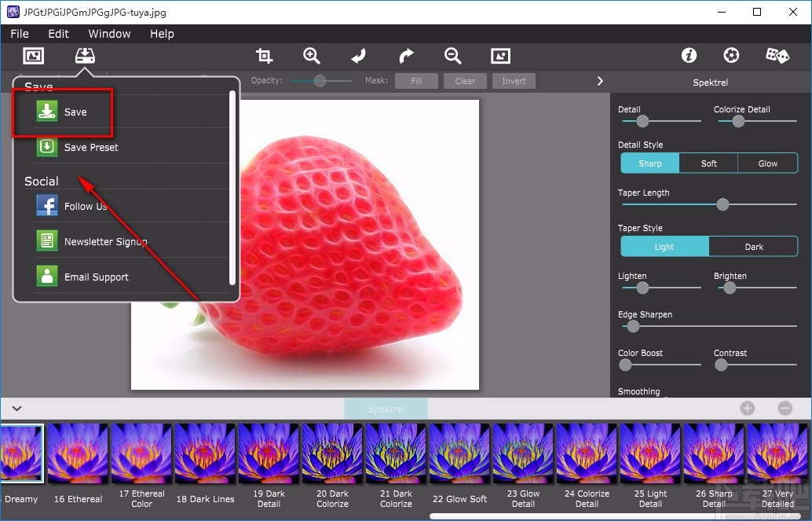Viewport: 812px width, 521px height.
Task: Select the 24 Colorize Detail preset thumbnail
Action: [x=587, y=453]
